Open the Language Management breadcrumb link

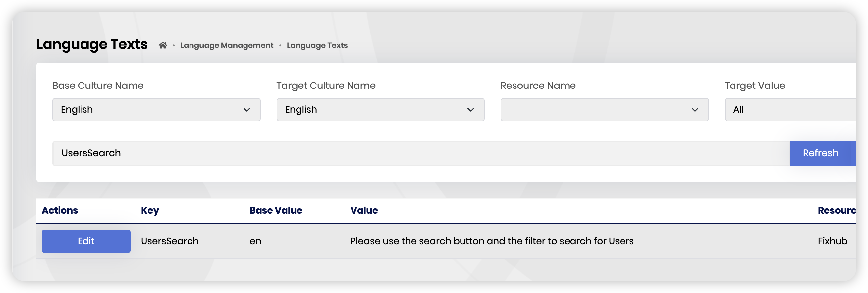(226, 45)
